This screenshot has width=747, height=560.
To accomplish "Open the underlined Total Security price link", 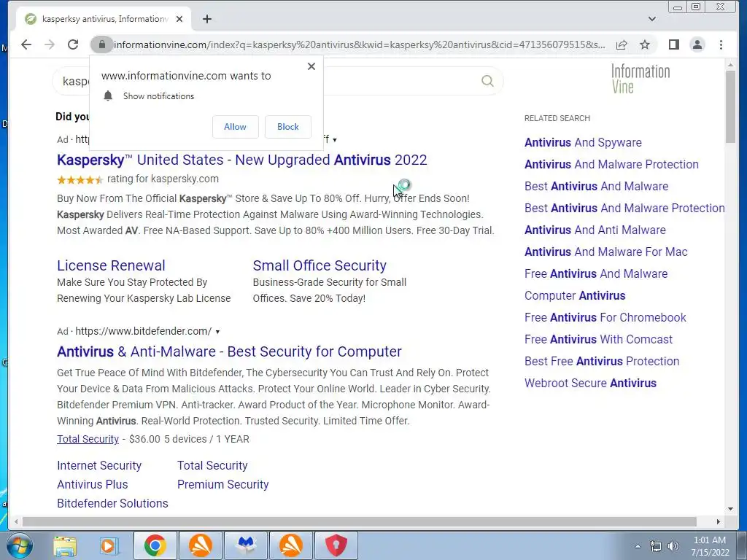I will coord(88,439).
